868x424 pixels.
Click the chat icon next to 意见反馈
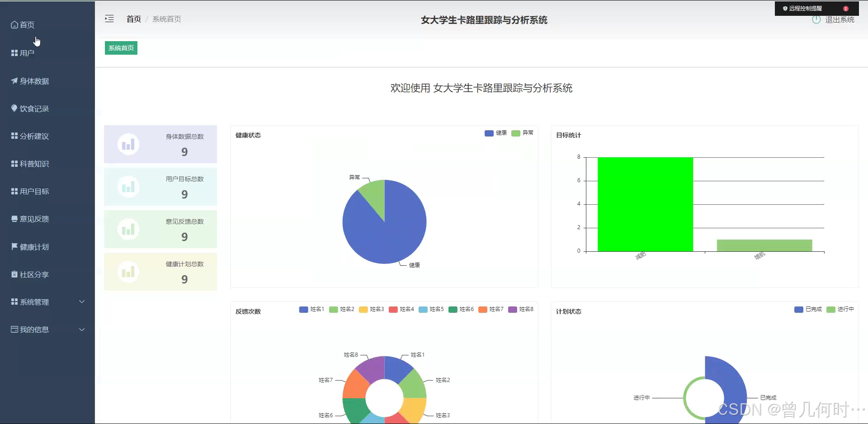coord(14,219)
